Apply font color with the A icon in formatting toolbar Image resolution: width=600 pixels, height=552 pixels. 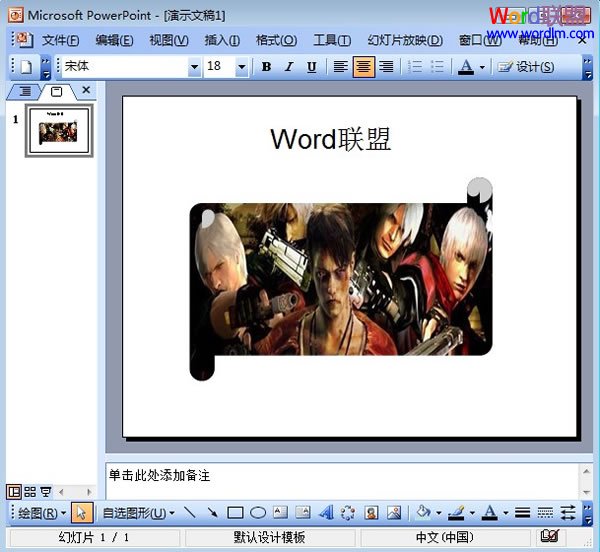pyautogui.click(x=466, y=67)
